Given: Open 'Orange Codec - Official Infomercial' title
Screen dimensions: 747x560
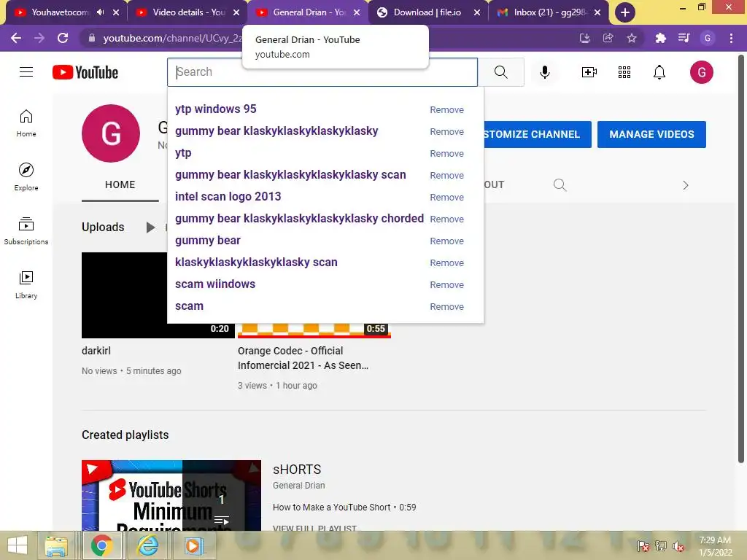Looking at the screenshot, I should 303,358.
